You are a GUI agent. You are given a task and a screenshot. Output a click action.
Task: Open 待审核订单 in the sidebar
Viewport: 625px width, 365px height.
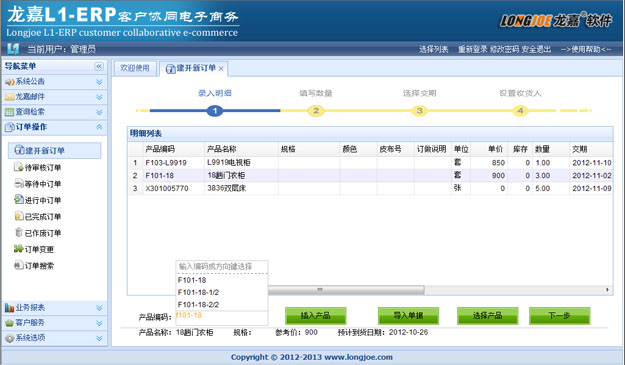(43, 167)
